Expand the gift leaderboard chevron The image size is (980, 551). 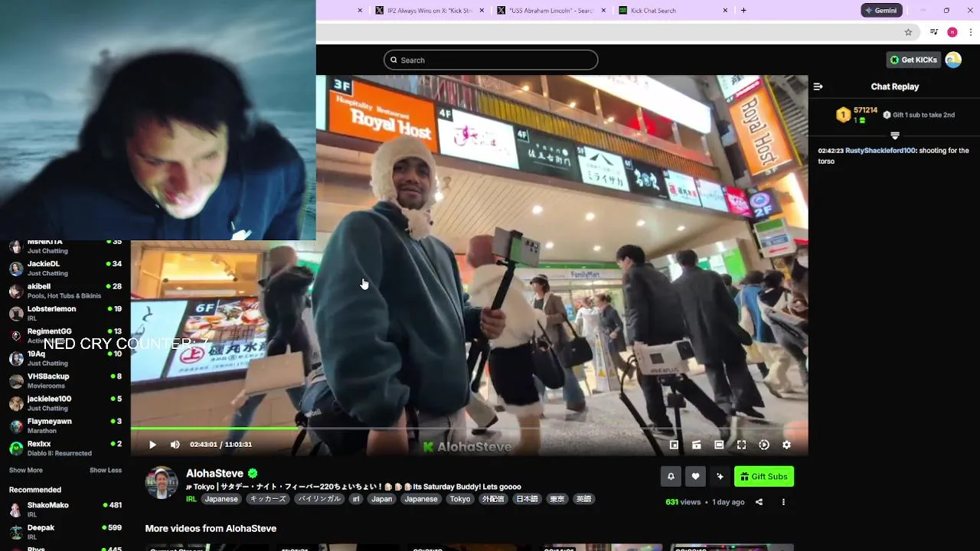point(895,135)
